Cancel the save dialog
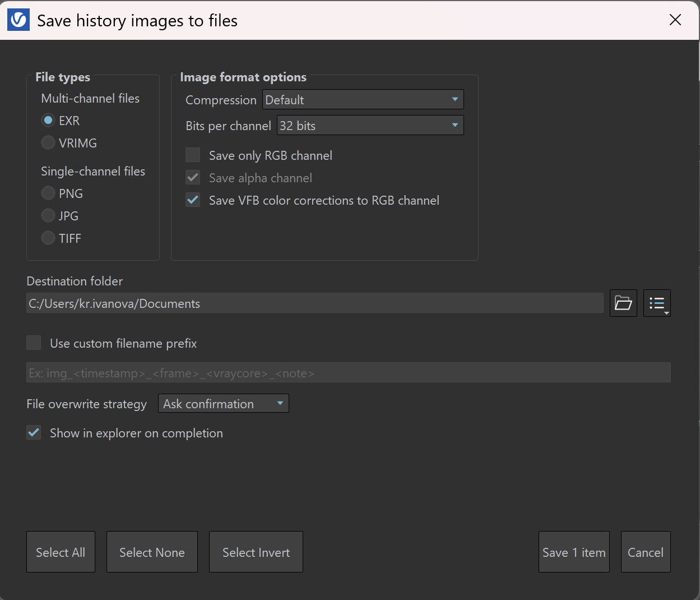This screenshot has width=700, height=600. (646, 552)
